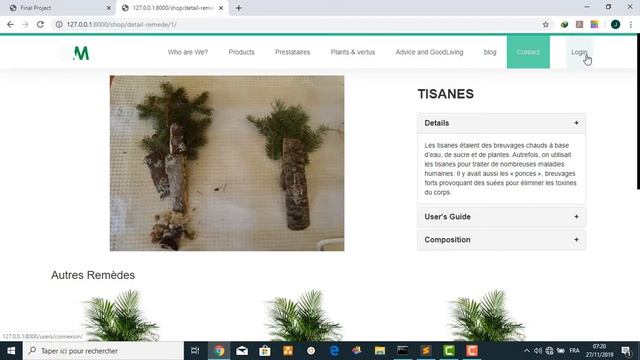Open Chrome's three-dot menu

click(x=631, y=24)
